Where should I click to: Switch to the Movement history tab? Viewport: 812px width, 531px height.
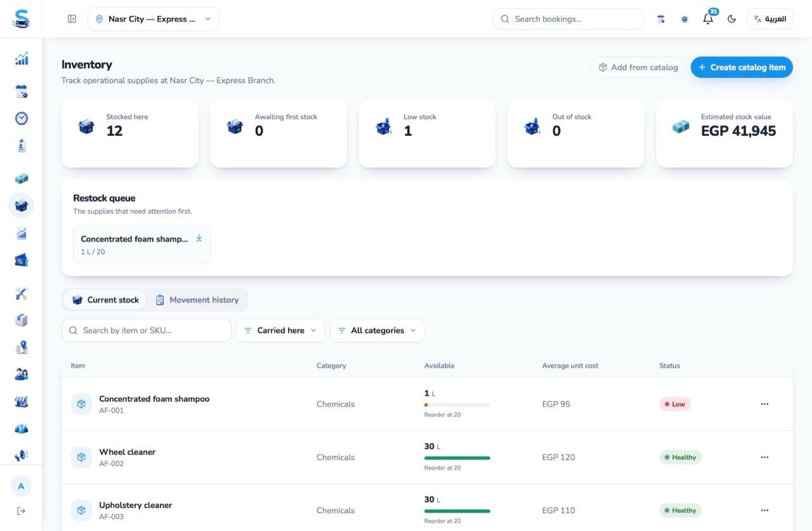point(197,300)
